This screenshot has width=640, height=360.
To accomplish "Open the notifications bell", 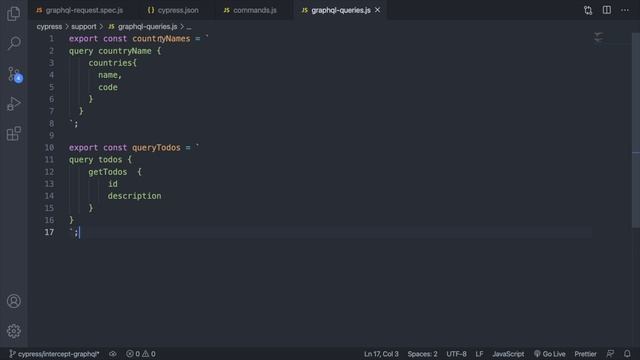I will pyautogui.click(x=627, y=354).
